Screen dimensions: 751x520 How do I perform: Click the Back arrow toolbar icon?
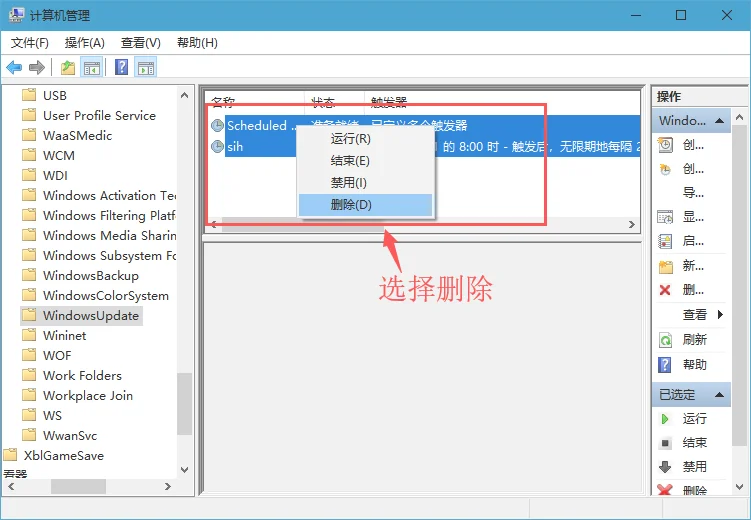pos(14,68)
